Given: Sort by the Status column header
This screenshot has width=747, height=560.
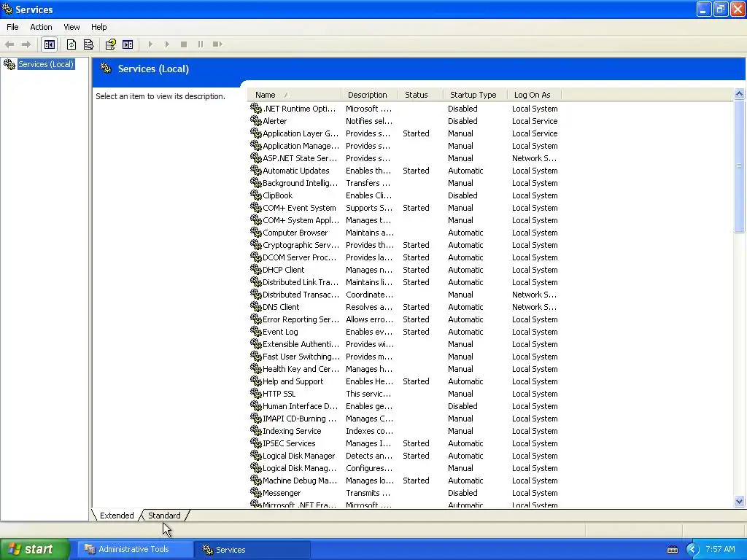Looking at the screenshot, I should (420, 95).
